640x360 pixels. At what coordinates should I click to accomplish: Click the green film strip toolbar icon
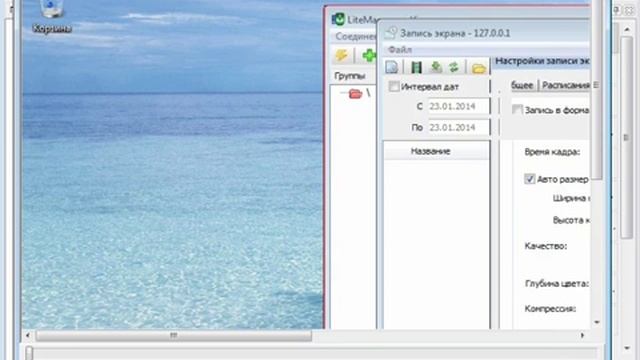[416, 67]
